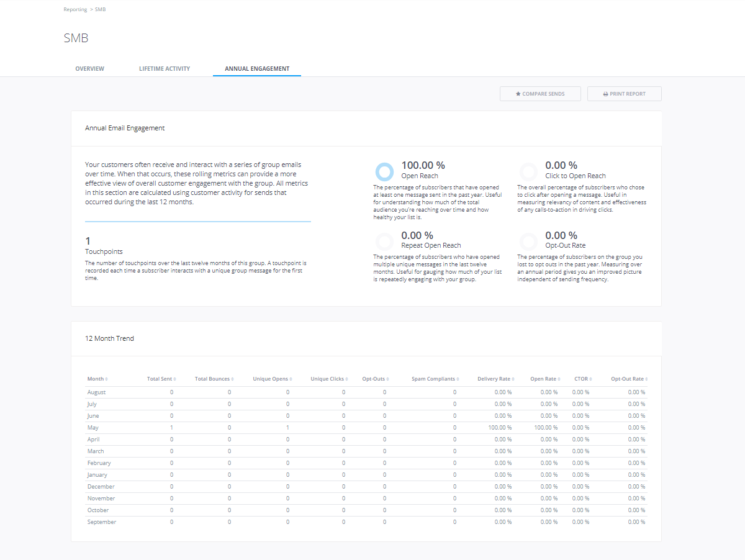Sort table by Delivery Rate column
Image resolution: width=745 pixels, height=560 pixels.
[496, 379]
